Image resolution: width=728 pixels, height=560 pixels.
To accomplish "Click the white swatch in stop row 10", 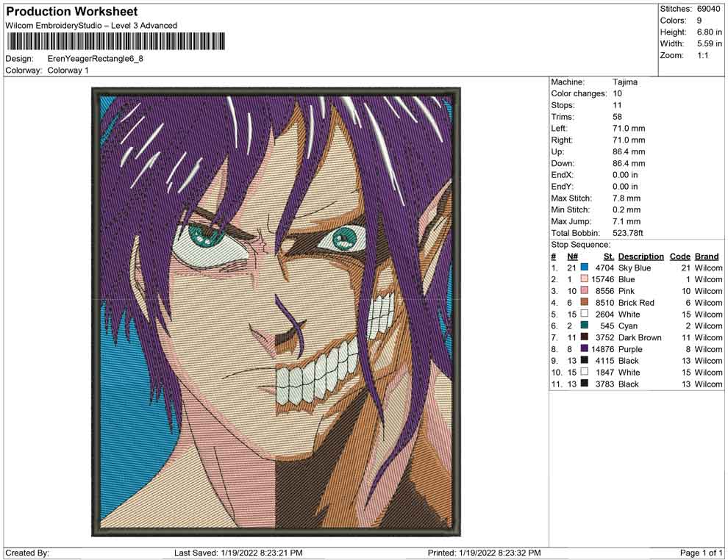I will (584, 372).
